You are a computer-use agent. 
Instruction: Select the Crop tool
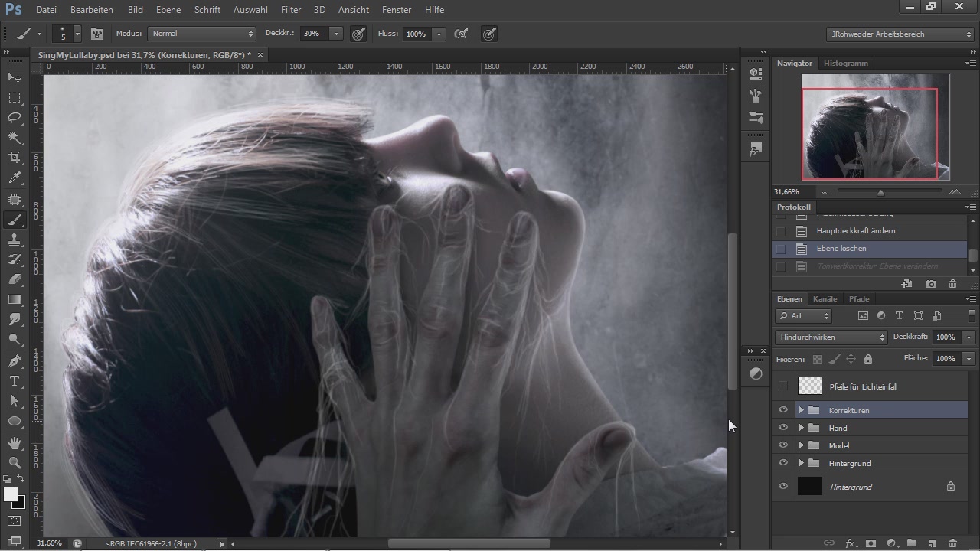[x=15, y=158]
